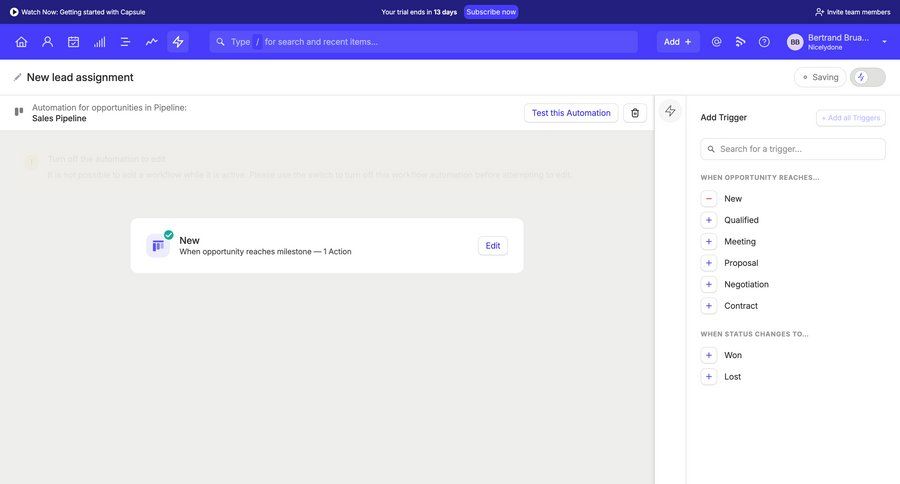Image resolution: width=900 pixels, height=484 pixels.
Task: Focus the Search for a trigger field
Action: tap(793, 149)
